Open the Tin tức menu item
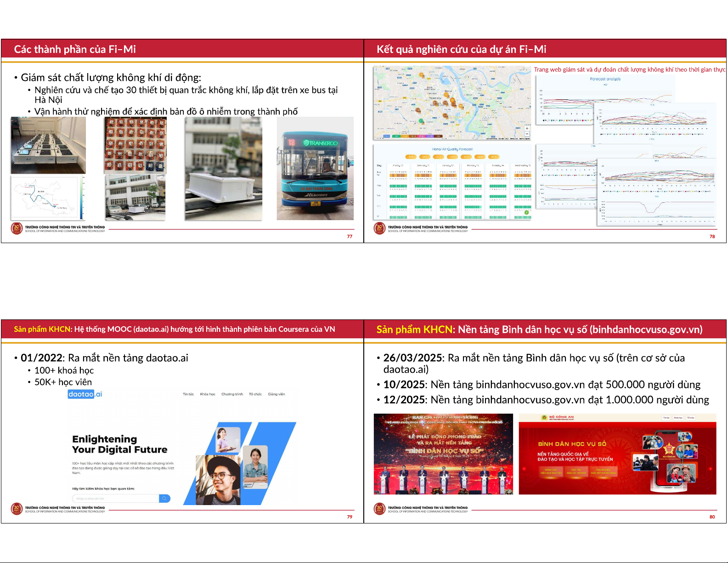Viewport: 728px width, 563px height. (x=188, y=394)
